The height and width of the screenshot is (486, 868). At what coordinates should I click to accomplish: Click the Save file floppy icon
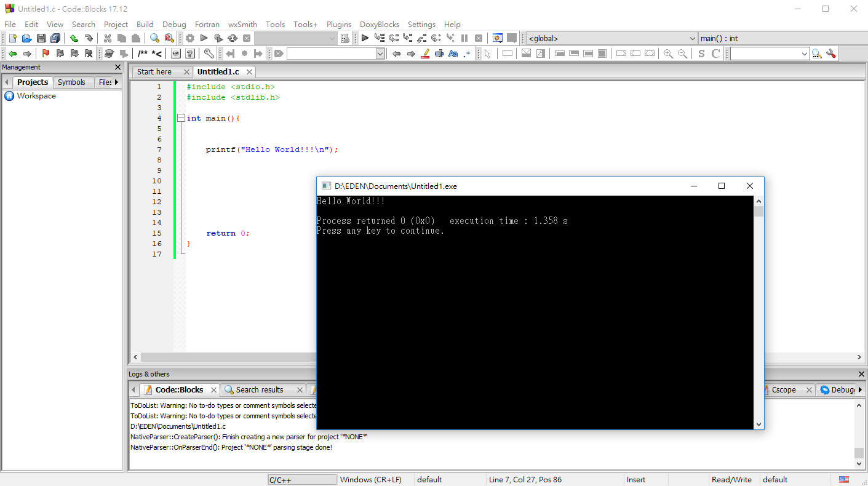pos(41,38)
